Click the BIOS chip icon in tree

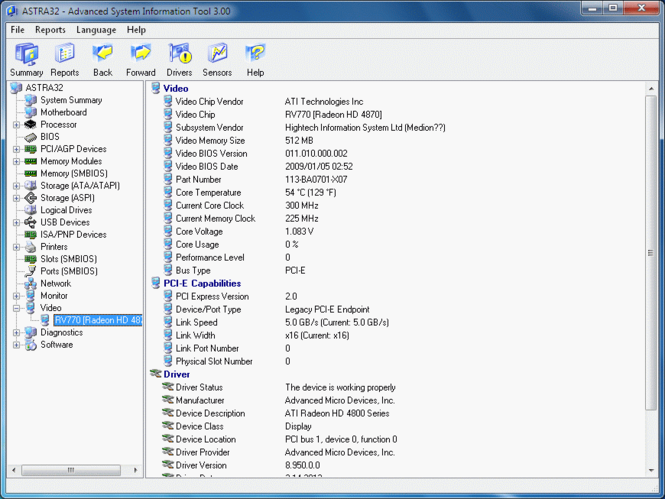coord(31,137)
